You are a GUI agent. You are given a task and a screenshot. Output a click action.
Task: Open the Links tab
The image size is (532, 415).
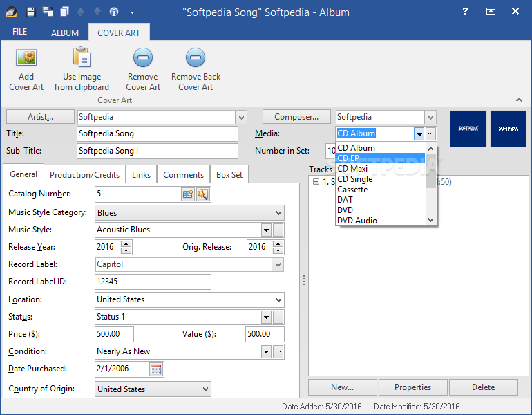coord(141,175)
